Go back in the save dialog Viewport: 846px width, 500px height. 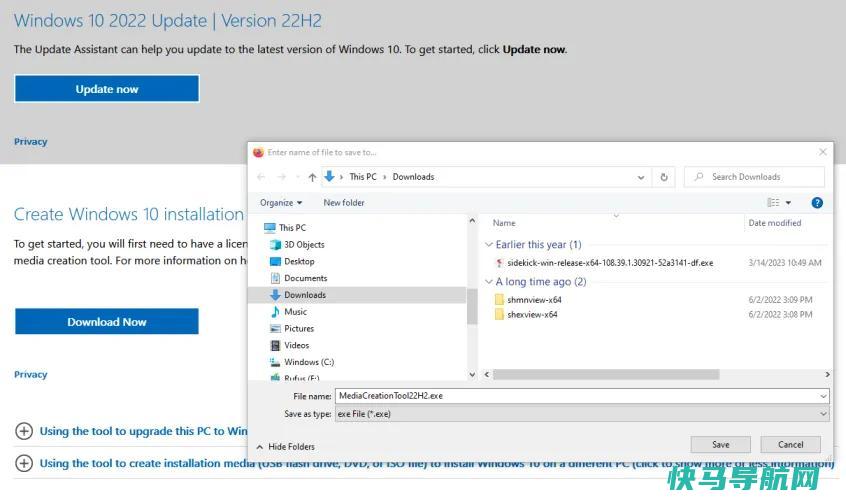tap(261, 177)
